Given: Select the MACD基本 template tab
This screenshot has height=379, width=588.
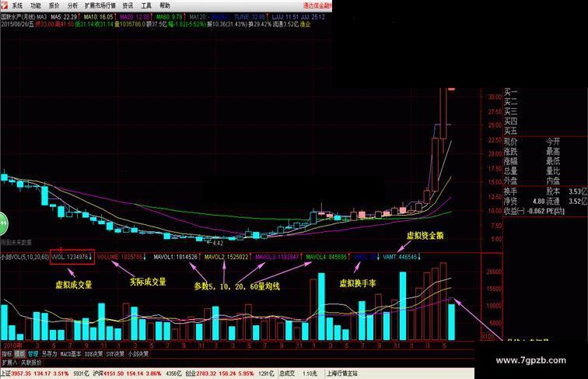Looking at the screenshot, I should click(x=71, y=354).
